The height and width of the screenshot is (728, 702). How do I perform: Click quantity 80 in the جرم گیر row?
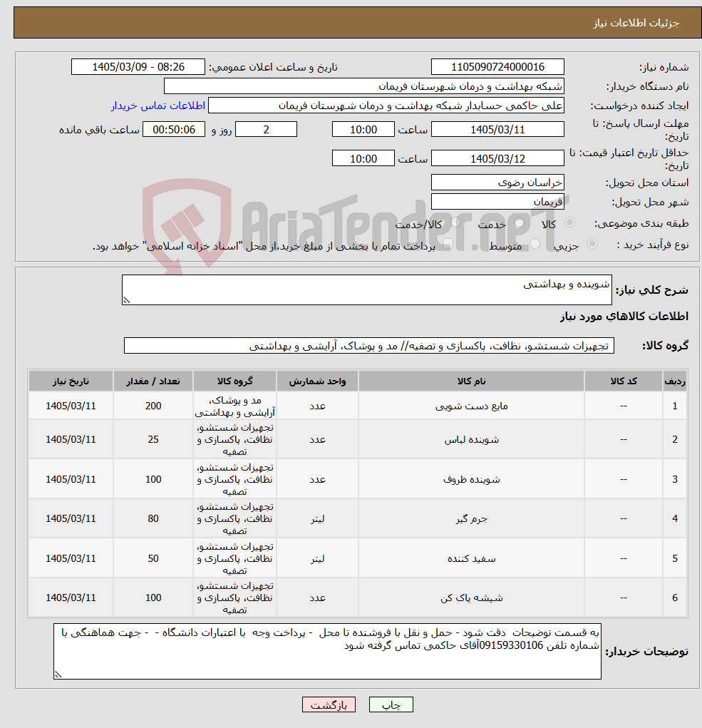click(x=153, y=518)
